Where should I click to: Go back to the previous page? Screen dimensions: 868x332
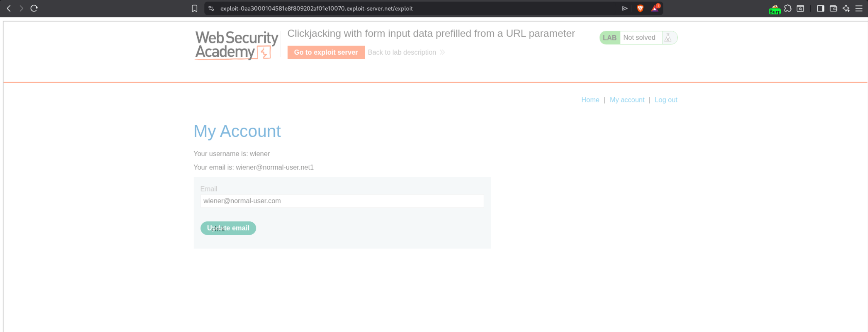(x=9, y=8)
